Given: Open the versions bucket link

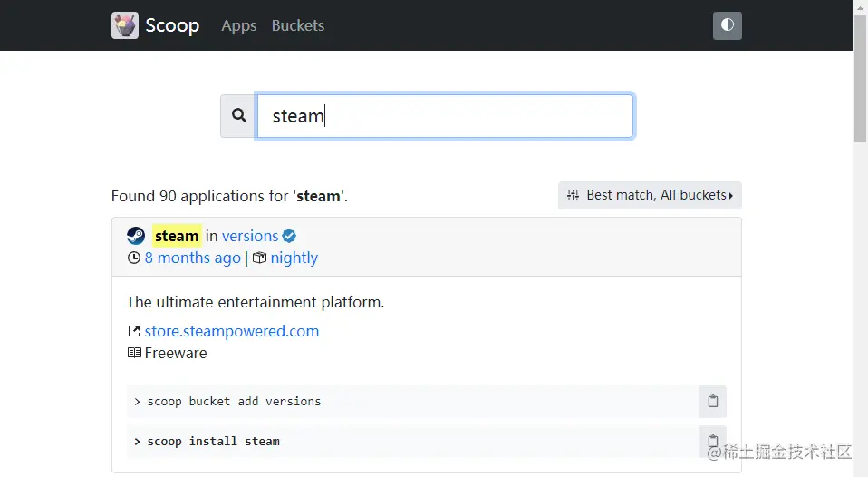Looking at the screenshot, I should pos(250,236).
